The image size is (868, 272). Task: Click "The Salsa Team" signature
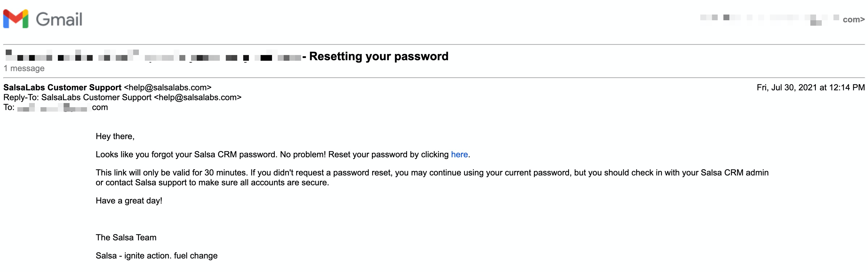[126, 238]
